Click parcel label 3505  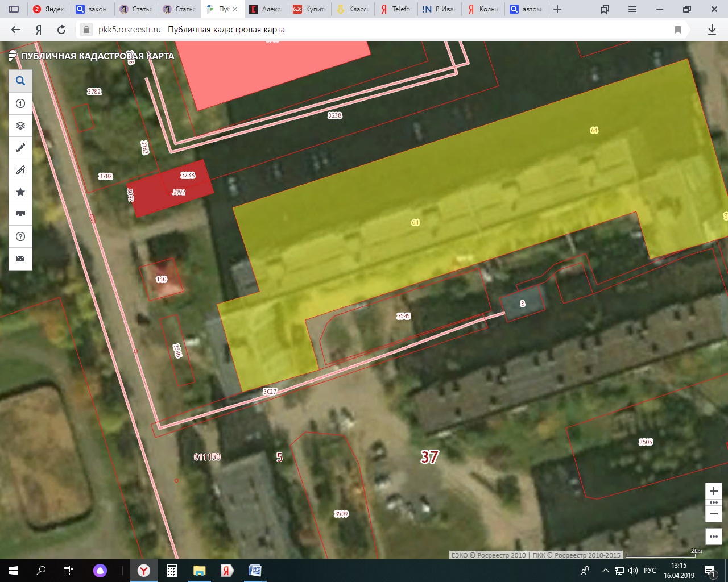click(x=646, y=442)
